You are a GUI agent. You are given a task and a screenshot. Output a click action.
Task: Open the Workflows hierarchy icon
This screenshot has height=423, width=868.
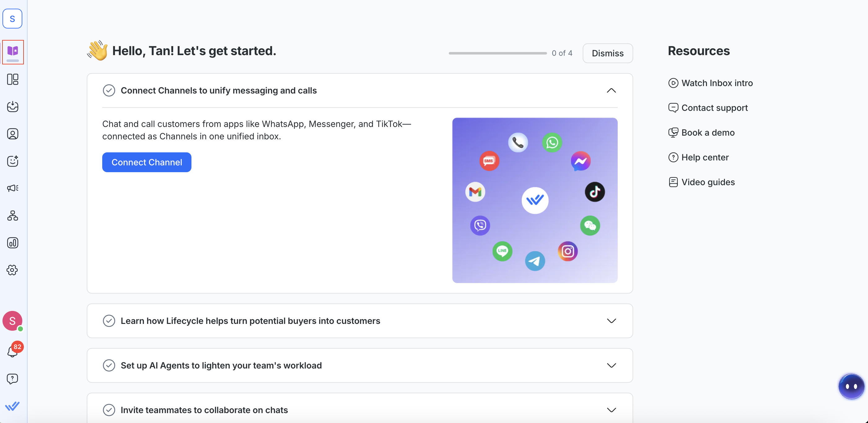pos(12,216)
